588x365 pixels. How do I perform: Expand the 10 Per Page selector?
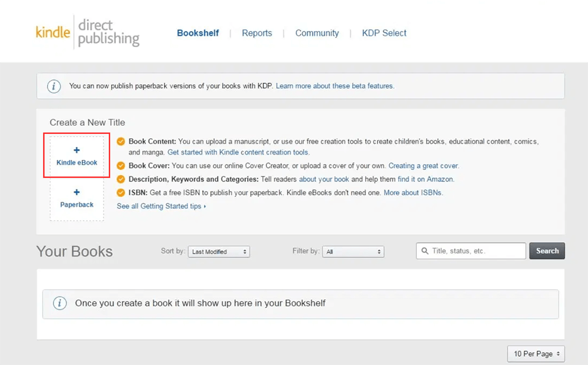(x=536, y=354)
